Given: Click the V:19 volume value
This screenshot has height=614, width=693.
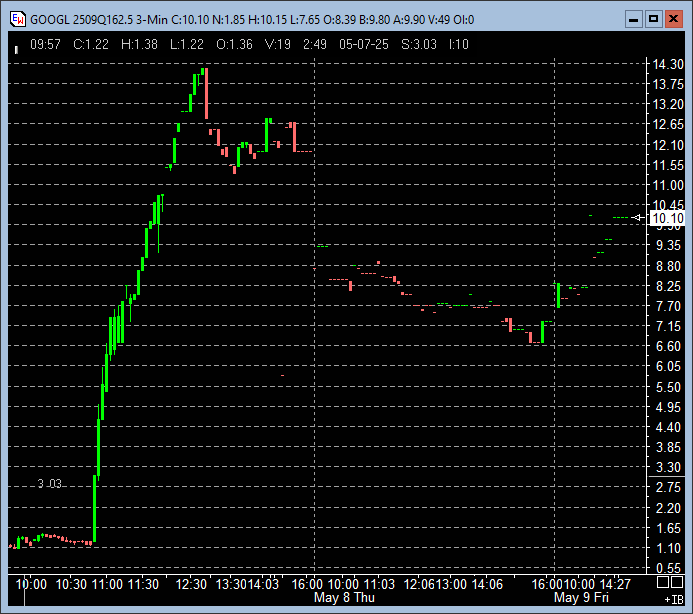Looking at the screenshot, I should tap(278, 44).
